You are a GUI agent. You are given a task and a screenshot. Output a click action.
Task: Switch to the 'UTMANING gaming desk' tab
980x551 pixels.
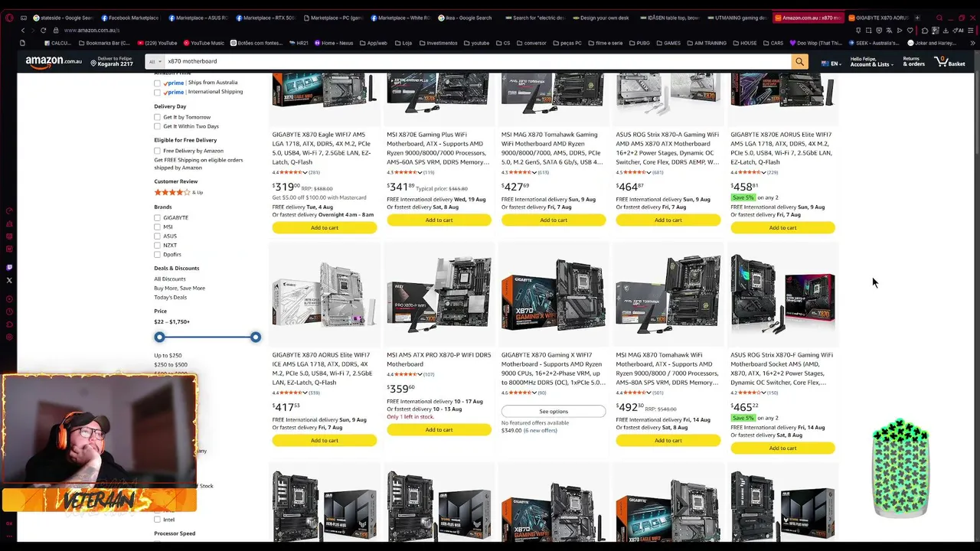pos(737,18)
